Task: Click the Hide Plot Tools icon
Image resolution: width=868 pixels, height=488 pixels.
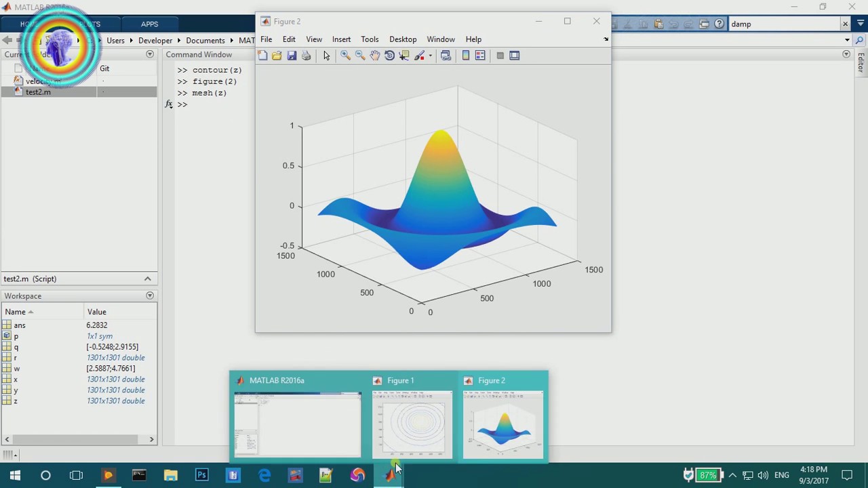Action: pos(500,56)
